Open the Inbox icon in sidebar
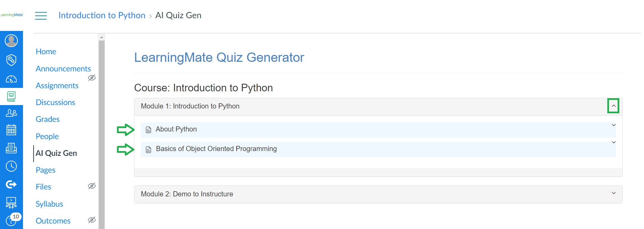644x229 pixels. coord(11,148)
